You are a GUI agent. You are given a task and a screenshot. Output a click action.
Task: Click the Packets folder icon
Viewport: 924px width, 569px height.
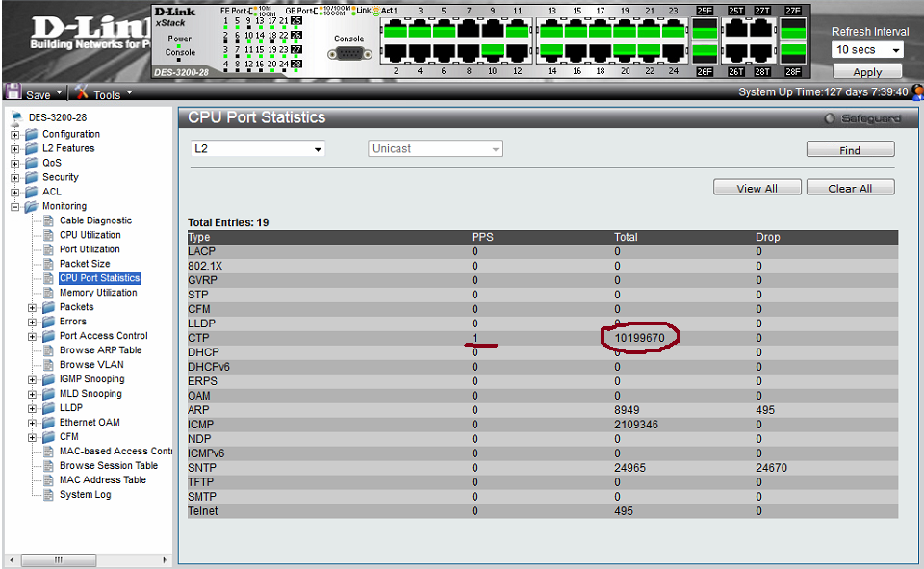pyautogui.click(x=48, y=307)
